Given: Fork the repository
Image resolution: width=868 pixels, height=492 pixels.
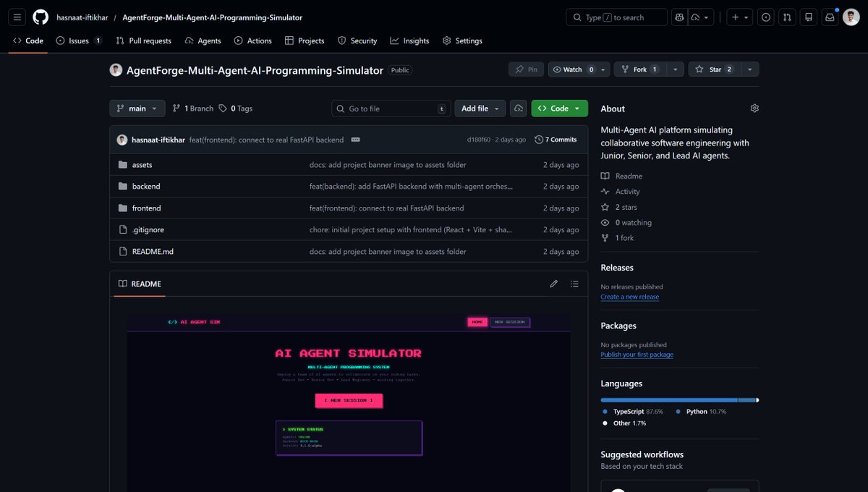Looking at the screenshot, I should (x=639, y=69).
